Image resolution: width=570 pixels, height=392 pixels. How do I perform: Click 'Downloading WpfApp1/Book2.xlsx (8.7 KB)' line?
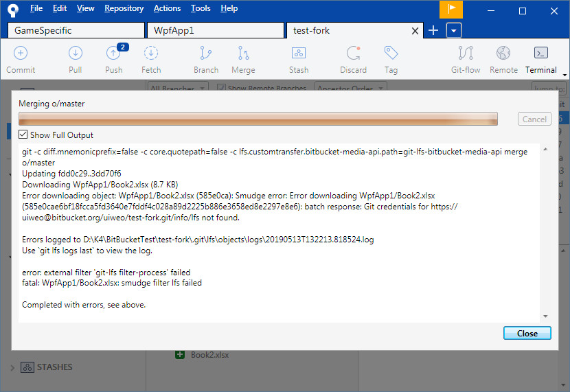click(x=100, y=185)
